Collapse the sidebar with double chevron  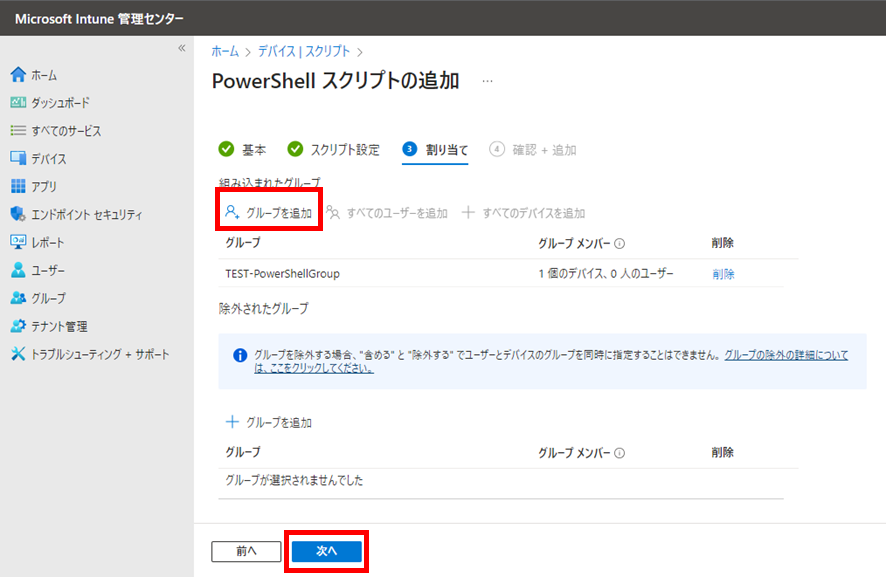pyautogui.click(x=181, y=48)
